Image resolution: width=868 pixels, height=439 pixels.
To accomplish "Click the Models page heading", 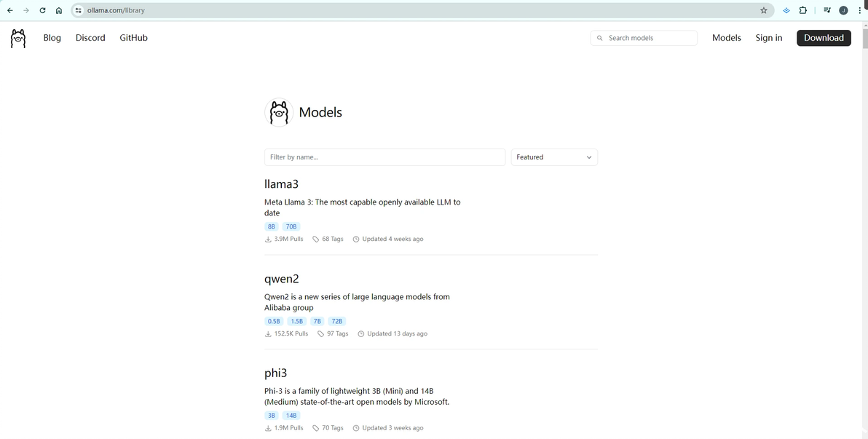I will pos(320,112).
